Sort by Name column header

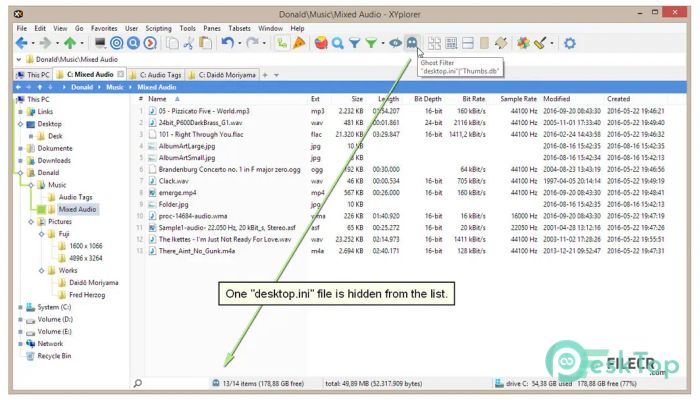pos(157,99)
